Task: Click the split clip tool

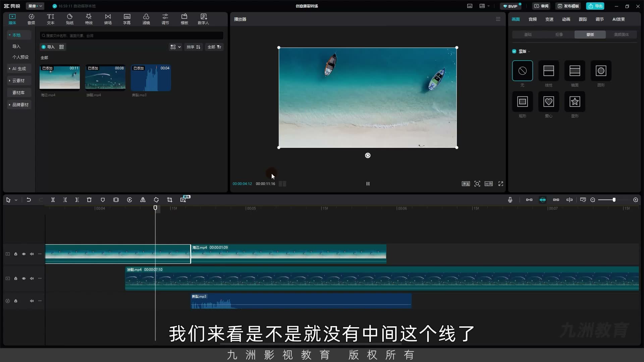Action: coord(53,200)
